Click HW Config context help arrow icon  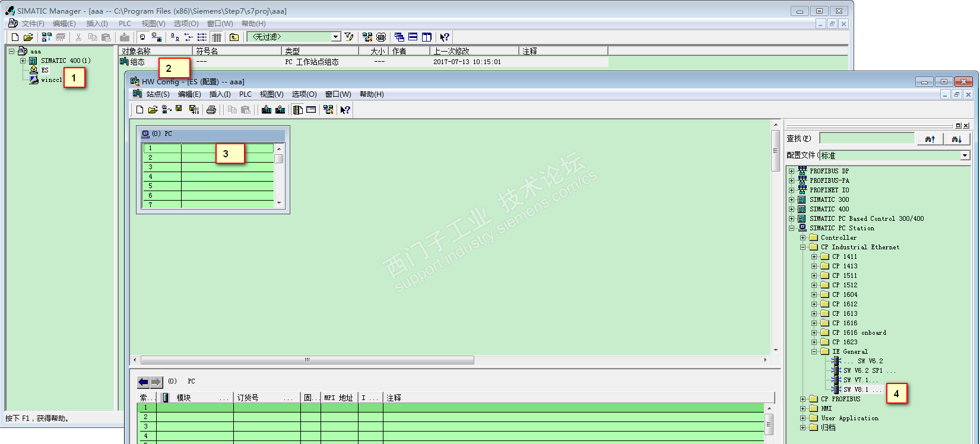345,109
